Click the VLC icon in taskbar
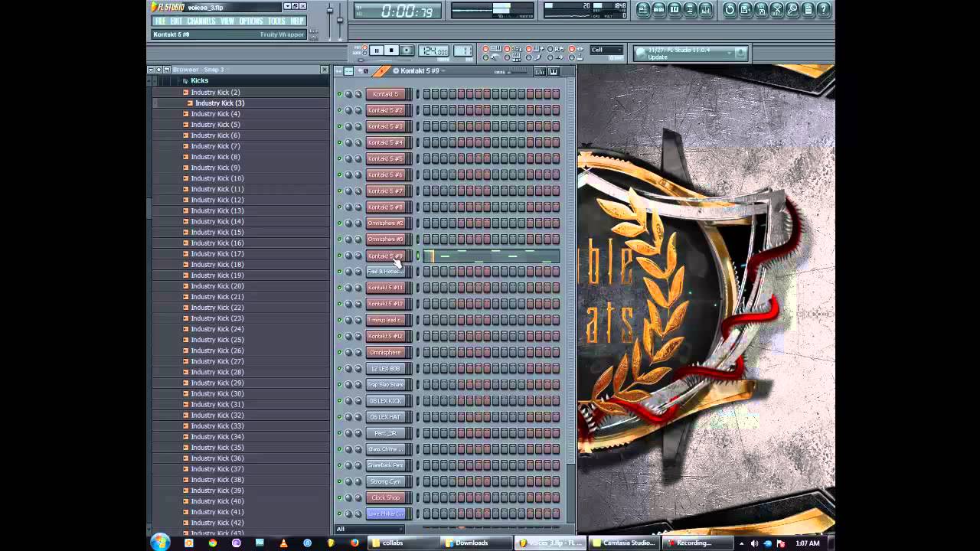This screenshot has width=980, height=551. (283, 543)
